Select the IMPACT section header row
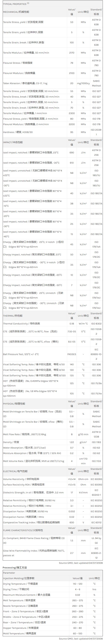 click(x=13, y=142)
